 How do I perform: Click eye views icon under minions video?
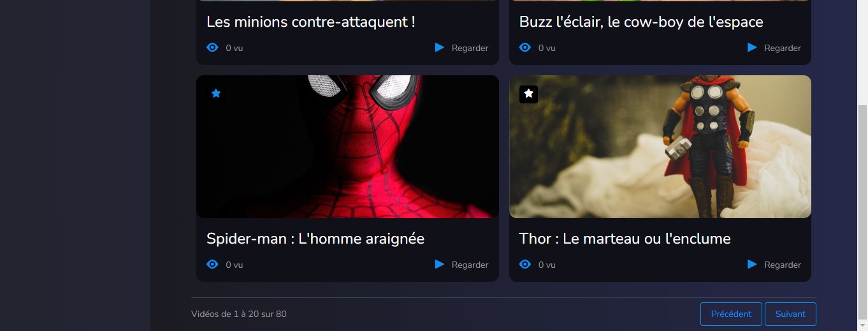point(213,47)
